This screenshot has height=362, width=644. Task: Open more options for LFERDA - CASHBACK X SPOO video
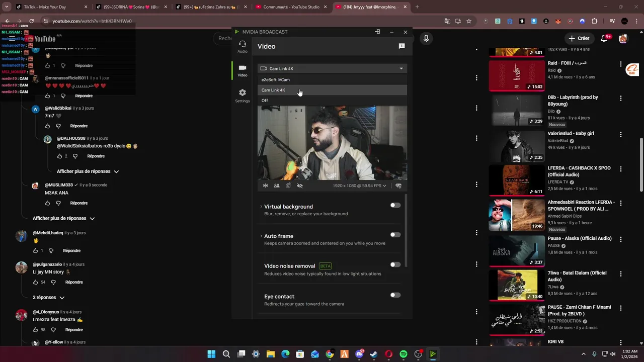pyautogui.click(x=620, y=169)
